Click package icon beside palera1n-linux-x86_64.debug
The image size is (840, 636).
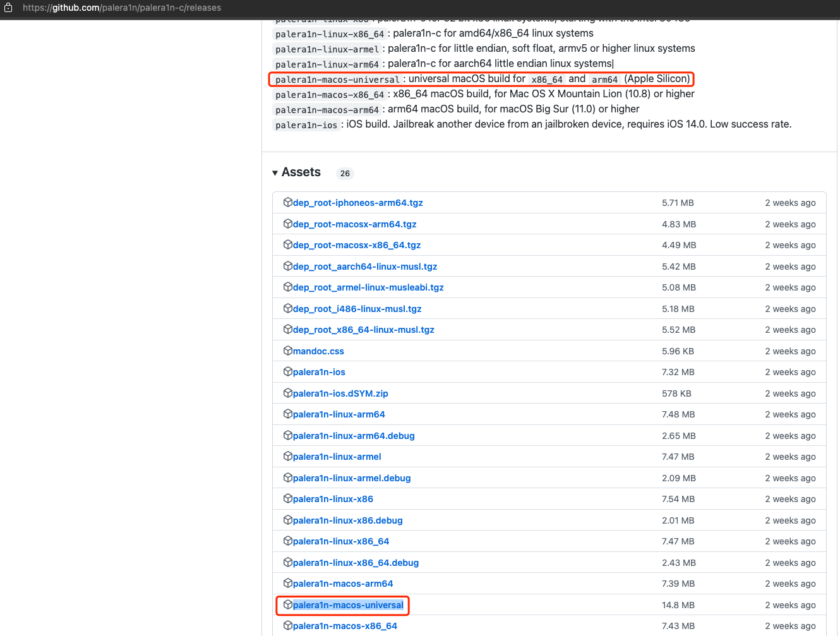click(288, 562)
